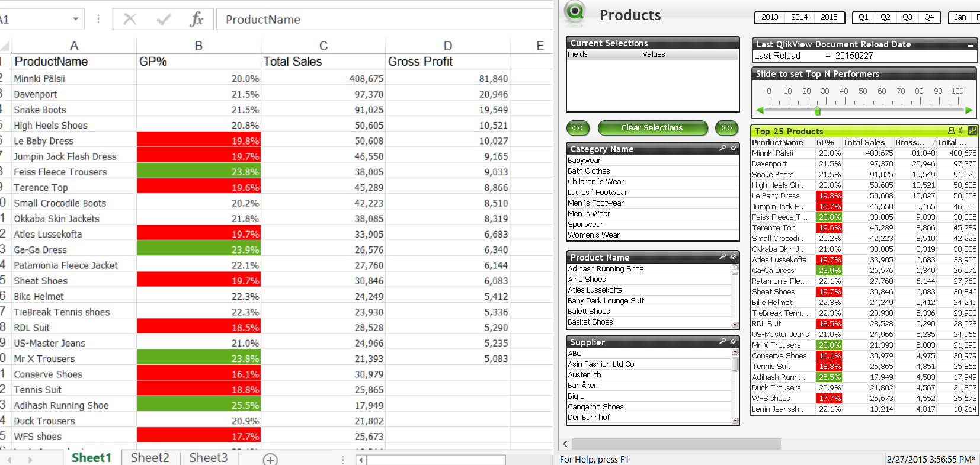The width and height of the screenshot is (980, 465).
Task: Print the Top 25 Products chart
Action: pyautogui.click(x=951, y=131)
